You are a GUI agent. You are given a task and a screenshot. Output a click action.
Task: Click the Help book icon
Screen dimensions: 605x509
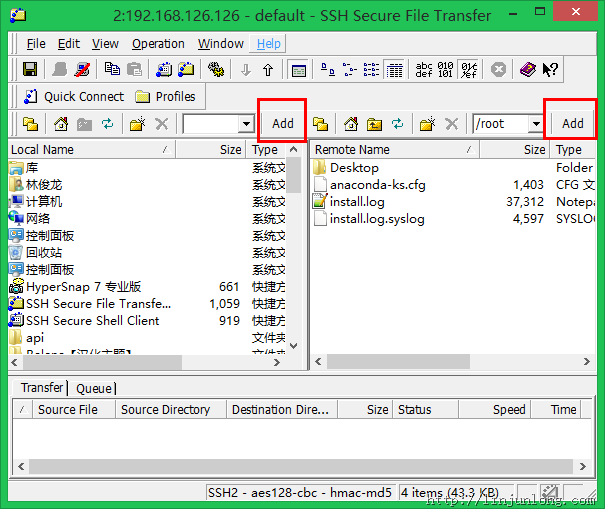(x=526, y=70)
